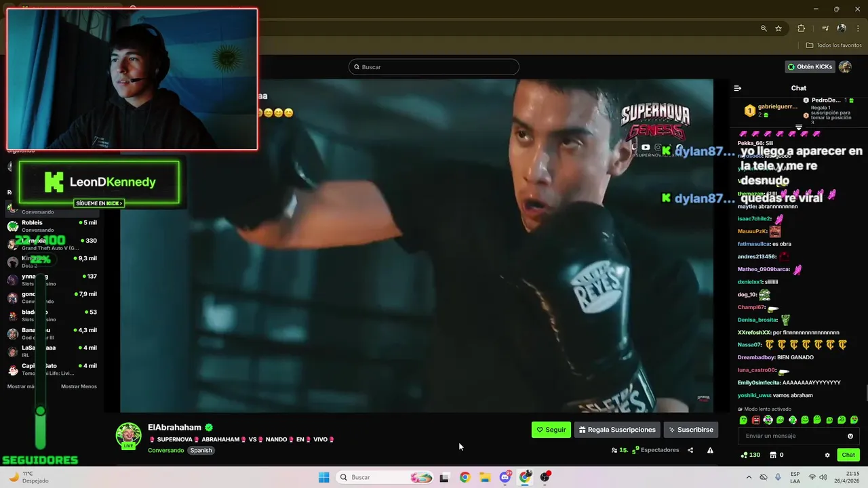The image size is (868, 488).
Task: Click username Dreambadboy in chat
Action: click(x=756, y=357)
